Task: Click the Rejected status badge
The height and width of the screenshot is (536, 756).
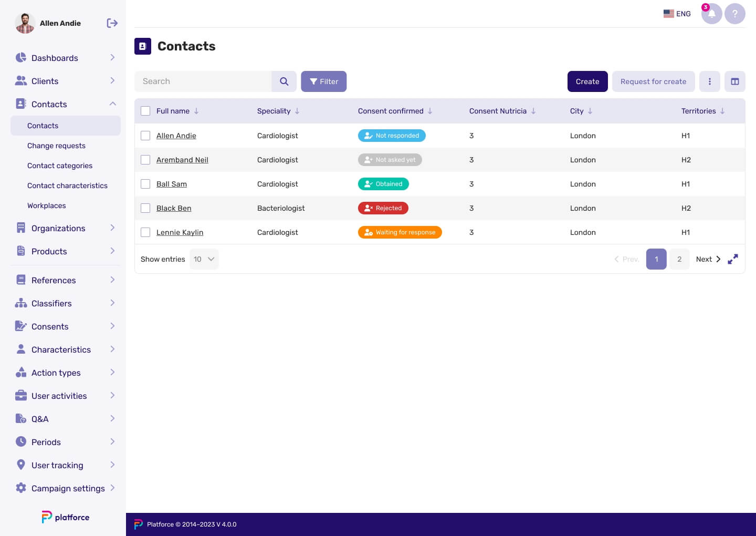Action: (x=383, y=208)
